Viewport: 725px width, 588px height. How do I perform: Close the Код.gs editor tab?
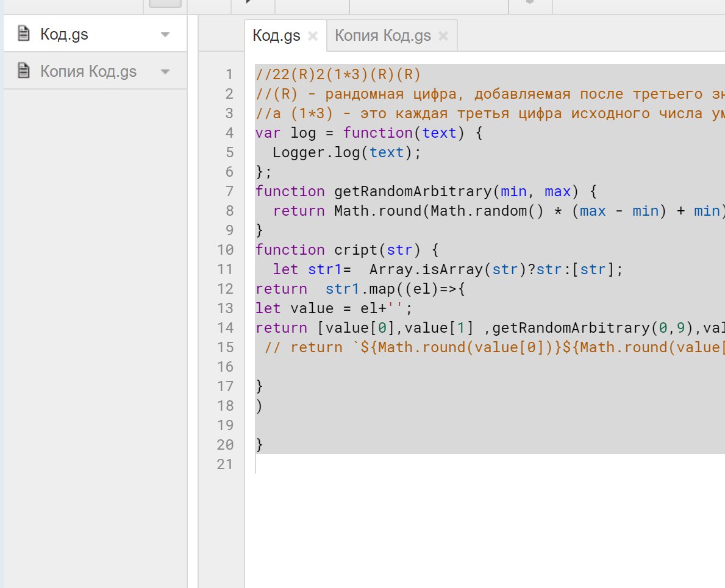(313, 35)
